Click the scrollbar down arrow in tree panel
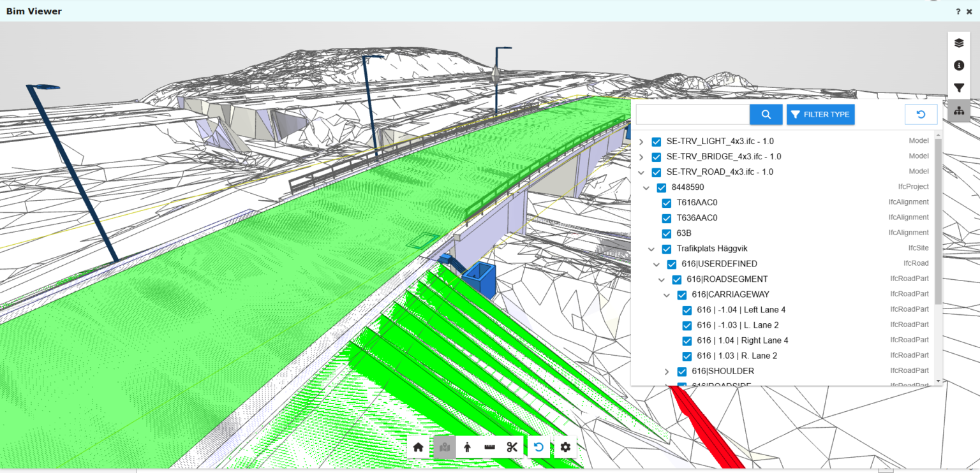This screenshot has height=473, width=980. (x=938, y=381)
